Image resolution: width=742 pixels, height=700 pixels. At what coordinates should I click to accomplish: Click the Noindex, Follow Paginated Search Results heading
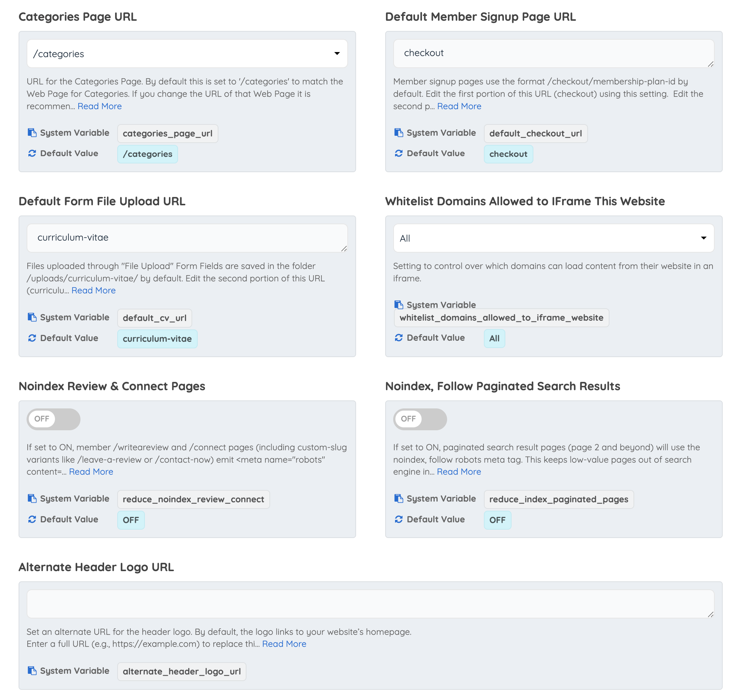pyautogui.click(x=502, y=386)
